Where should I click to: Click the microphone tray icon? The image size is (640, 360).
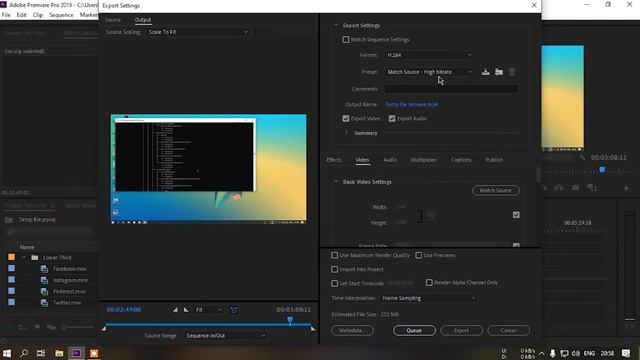pos(553,353)
